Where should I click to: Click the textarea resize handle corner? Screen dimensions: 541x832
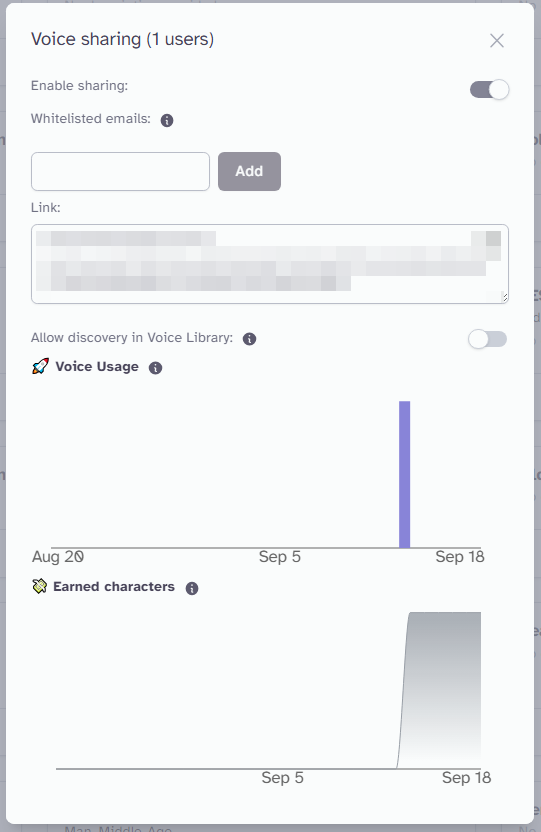tap(505, 298)
